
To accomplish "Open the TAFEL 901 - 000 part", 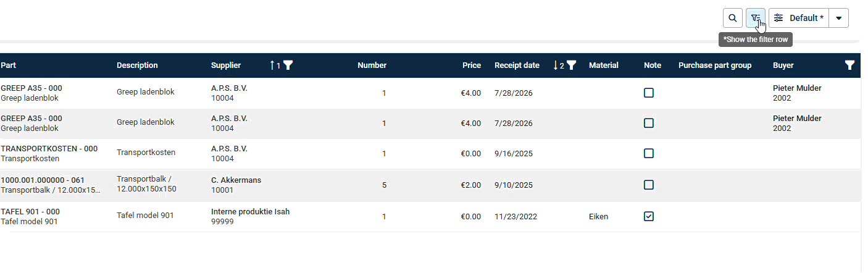I will [30, 212].
